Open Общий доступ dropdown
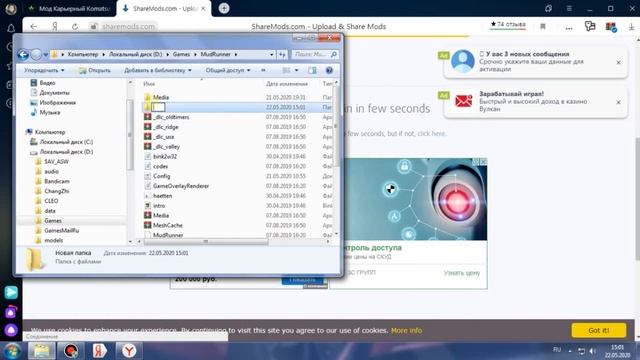Screen dimensions: 640x360 tap(228, 70)
